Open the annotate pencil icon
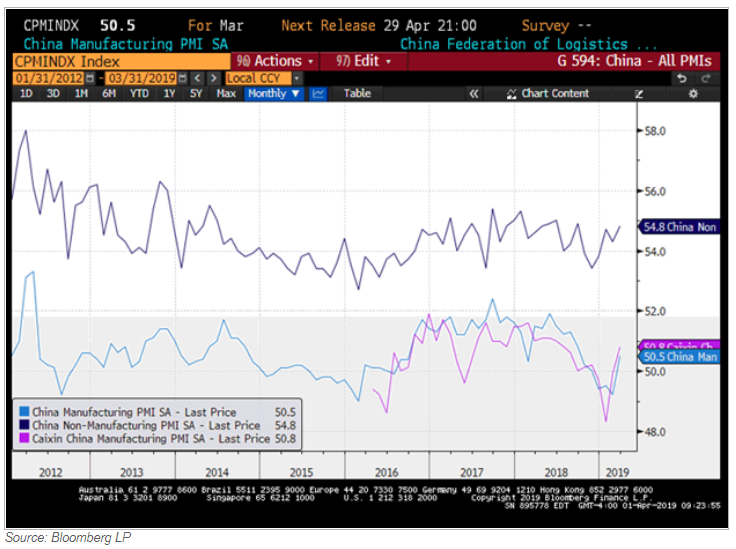 click(x=639, y=93)
